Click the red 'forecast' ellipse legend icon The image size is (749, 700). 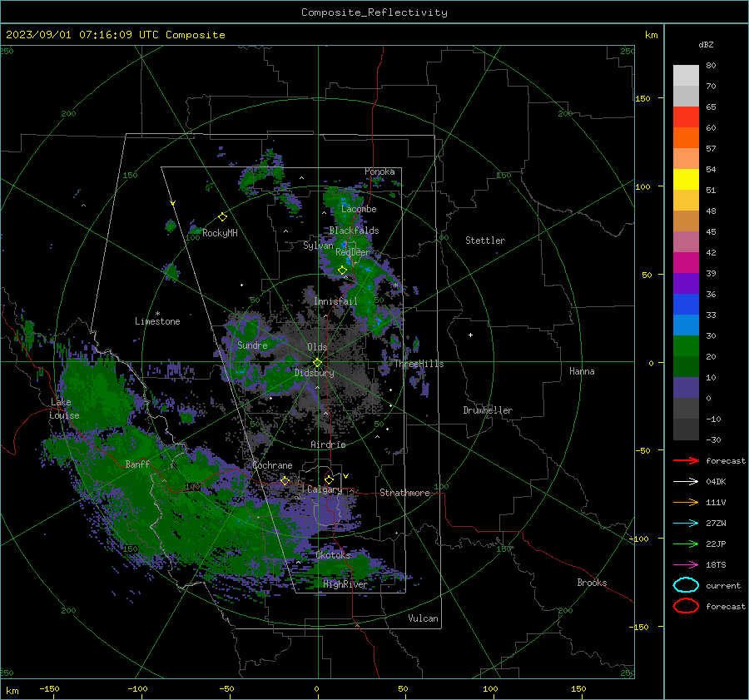coord(686,606)
